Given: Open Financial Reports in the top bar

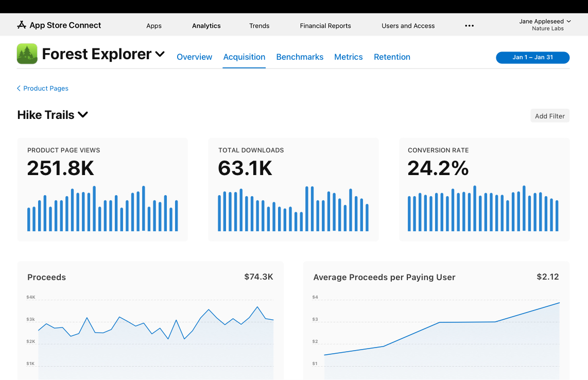Looking at the screenshot, I should coord(325,26).
